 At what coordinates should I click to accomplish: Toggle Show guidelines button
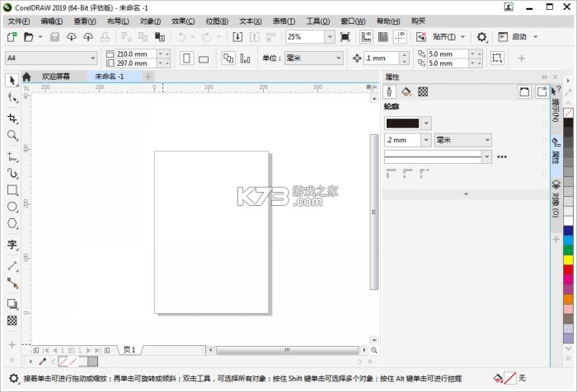400,37
